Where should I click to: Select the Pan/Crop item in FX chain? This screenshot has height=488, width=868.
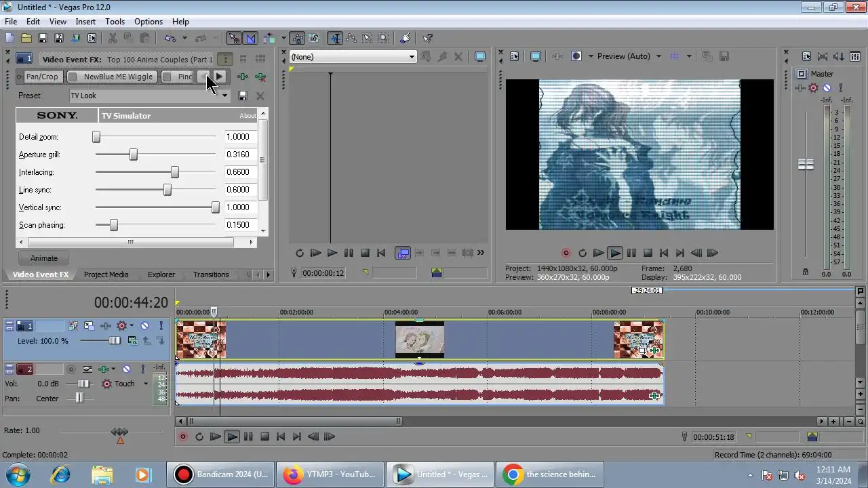(x=42, y=77)
